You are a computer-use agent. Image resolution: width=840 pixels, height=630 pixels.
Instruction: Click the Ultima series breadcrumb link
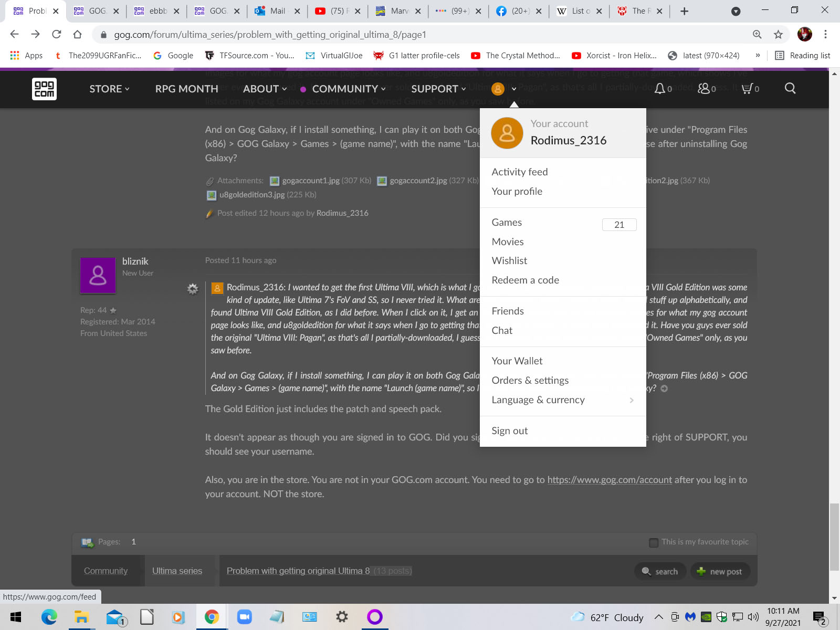177,571
